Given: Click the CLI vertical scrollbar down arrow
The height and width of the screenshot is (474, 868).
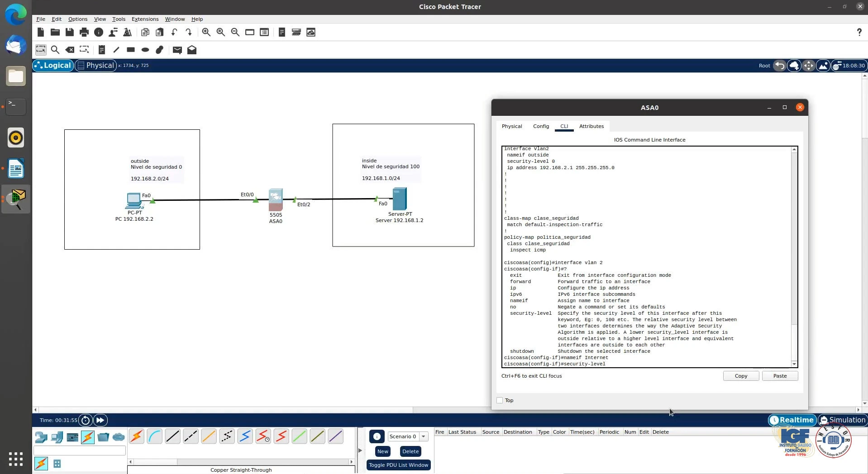Looking at the screenshot, I should pyautogui.click(x=794, y=364).
